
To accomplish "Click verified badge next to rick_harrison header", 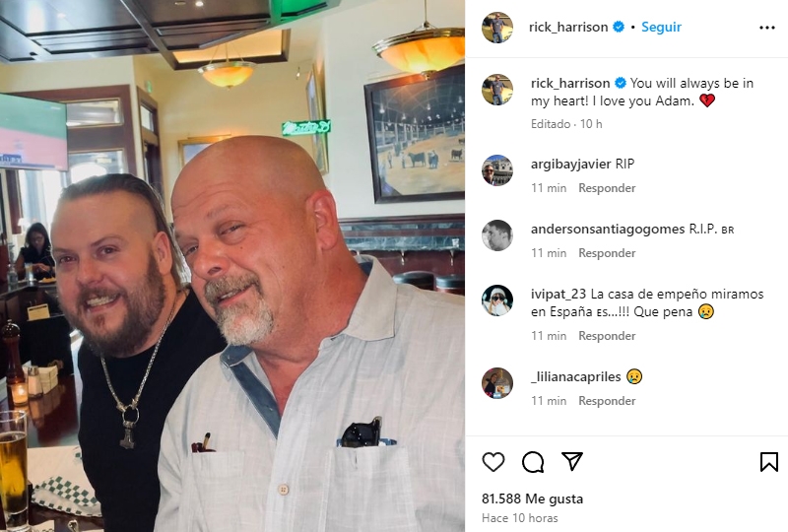I will 619,27.
